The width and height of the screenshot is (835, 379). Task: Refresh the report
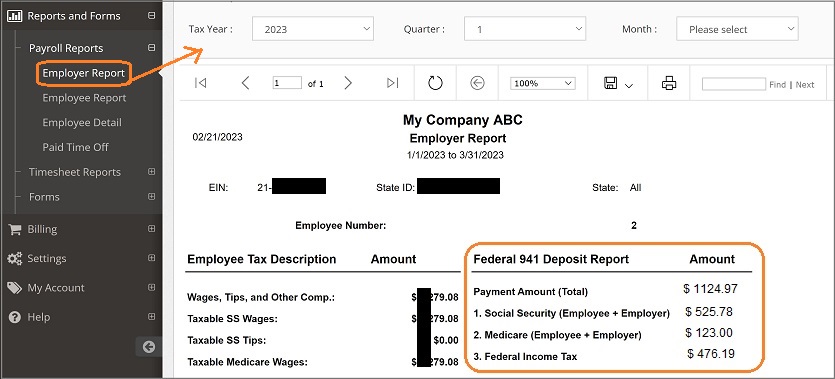[435, 83]
